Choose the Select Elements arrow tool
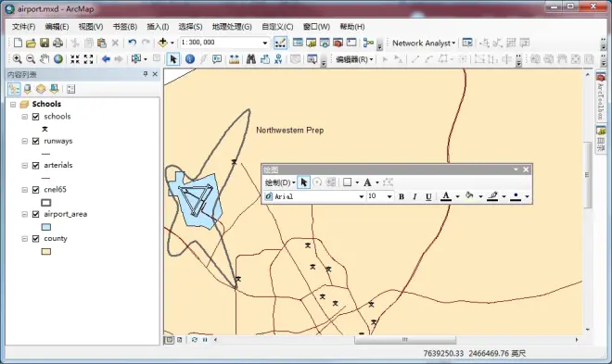612x364 pixels. tap(173, 59)
